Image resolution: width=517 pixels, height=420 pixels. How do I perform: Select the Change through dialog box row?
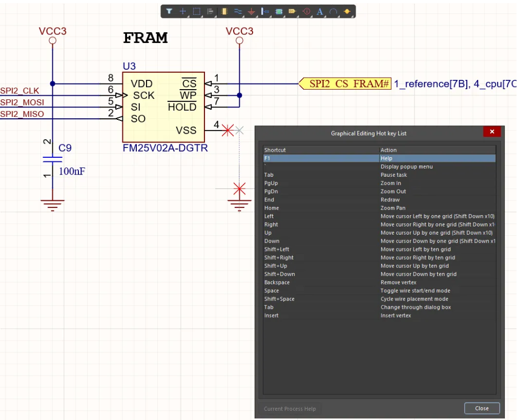click(x=379, y=307)
